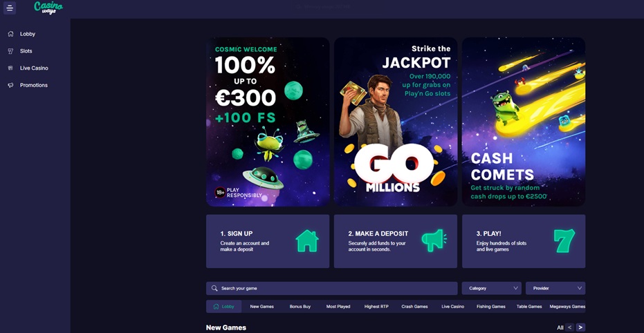
Task: Click the Casino Ways logo
Action: (x=48, y=8)
